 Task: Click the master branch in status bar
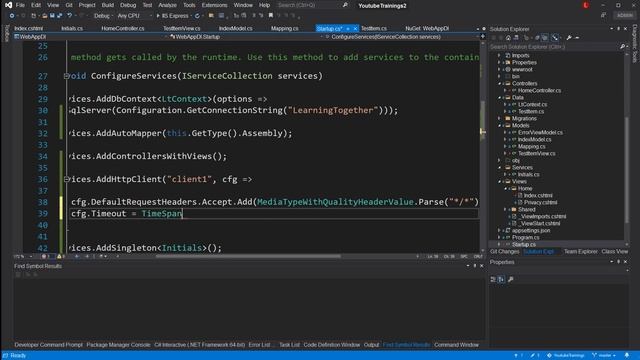[604, 356]
